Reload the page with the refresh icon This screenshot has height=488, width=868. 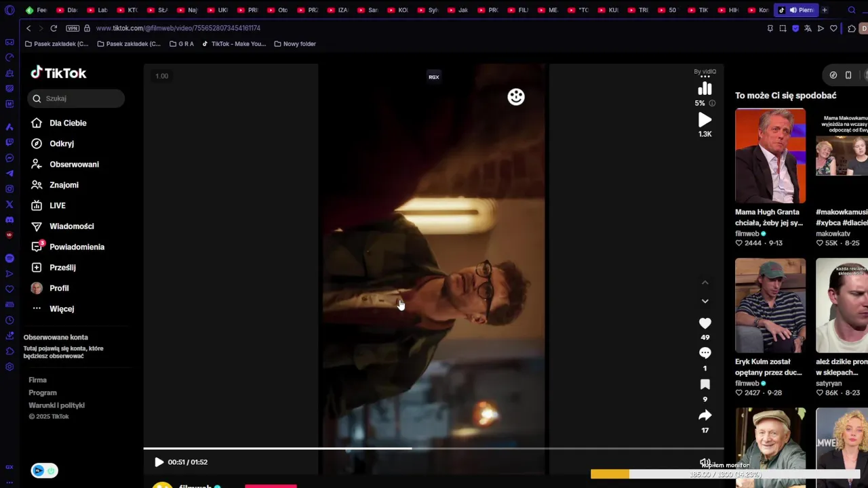point(54,28)
